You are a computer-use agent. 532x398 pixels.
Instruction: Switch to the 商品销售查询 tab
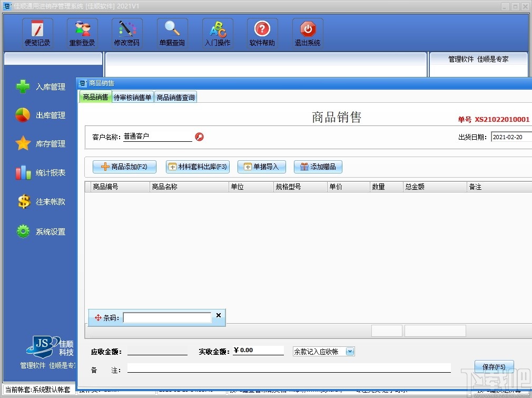(175, 97)
